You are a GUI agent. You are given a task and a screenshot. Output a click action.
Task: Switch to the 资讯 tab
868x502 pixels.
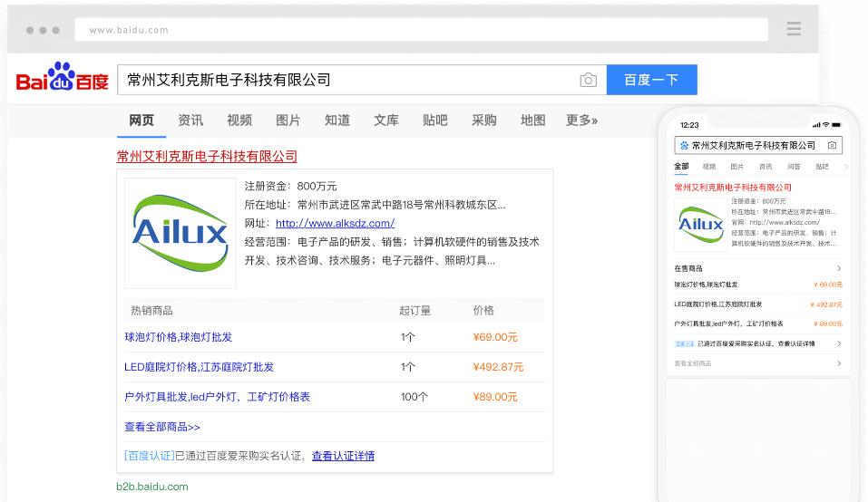coord(190,121)
